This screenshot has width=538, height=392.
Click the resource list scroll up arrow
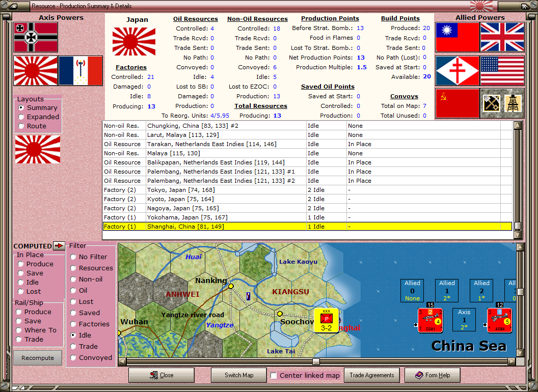[x=518, y=125]
